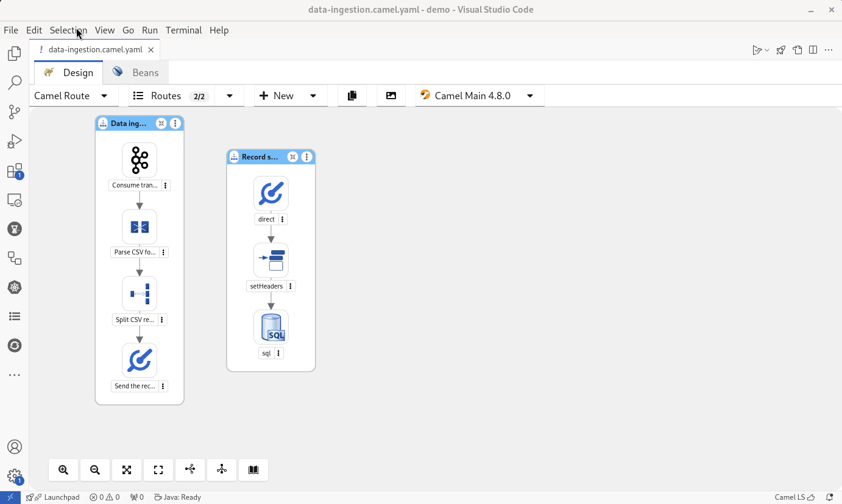Select the sql step node in the diagram

pos(271,326)
